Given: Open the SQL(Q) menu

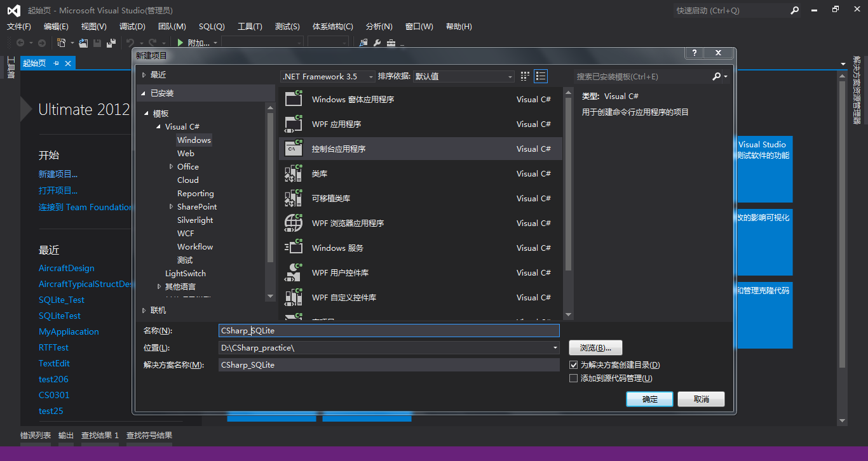Looking at the screenshot, I should (x=212, y=27).
